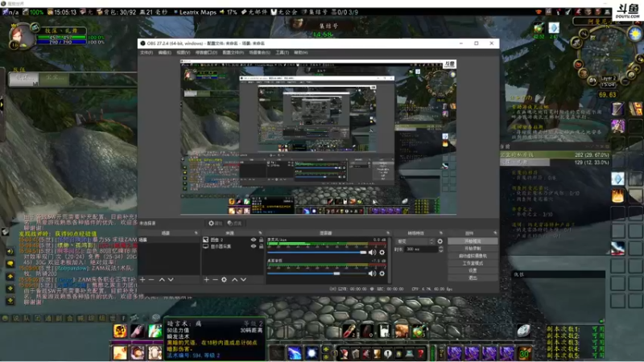The height and width of the screenshot is (362, 644).
Task: Click the chat speaker volume icon
Action: (x=10, y=252)
